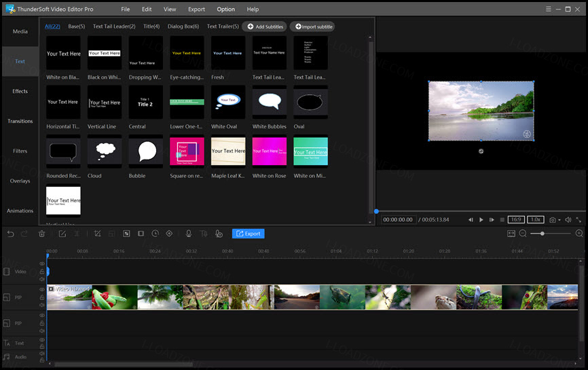Play the preview video
588x370 pixels.
(481, 220)
